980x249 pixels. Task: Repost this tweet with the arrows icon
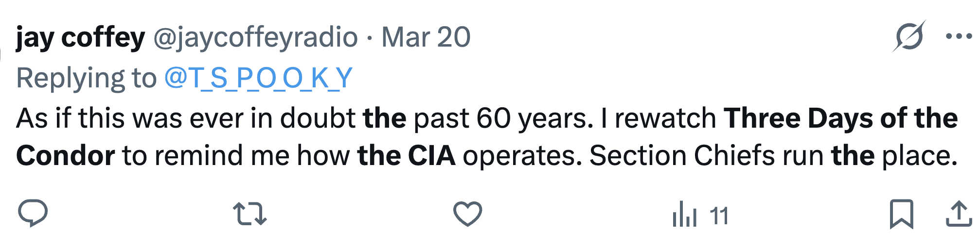pos(249,214)
